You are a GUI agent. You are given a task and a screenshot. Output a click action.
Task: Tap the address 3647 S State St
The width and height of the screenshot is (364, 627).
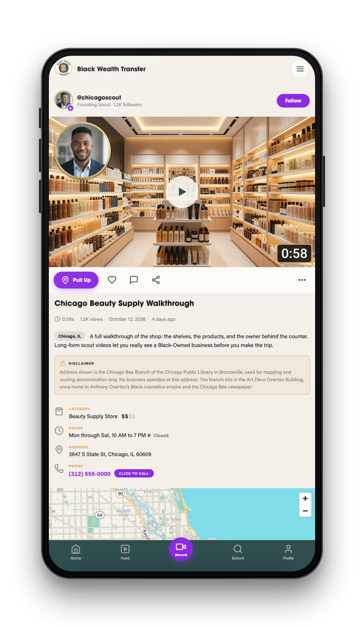(110, 455)
